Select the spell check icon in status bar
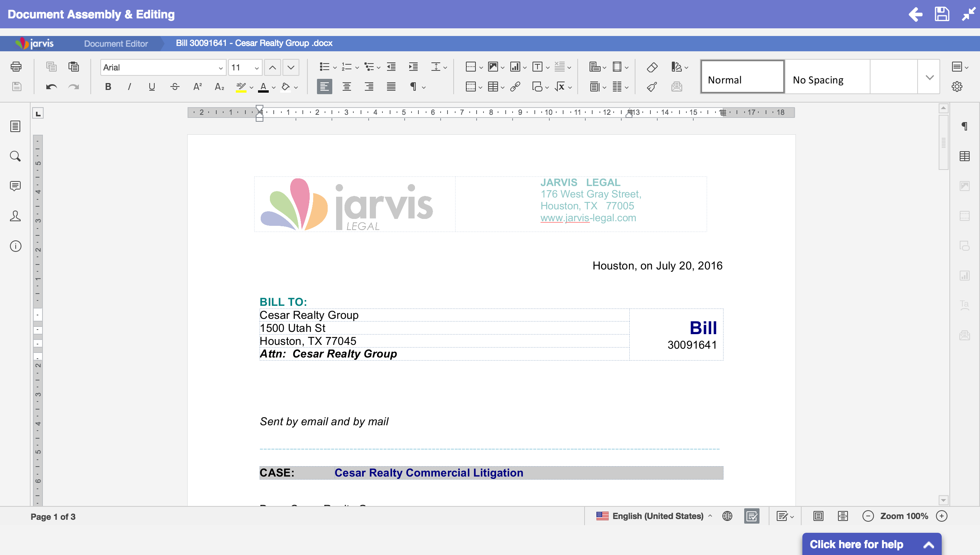The width and height of the screenshot is (980, 555). 751,516
